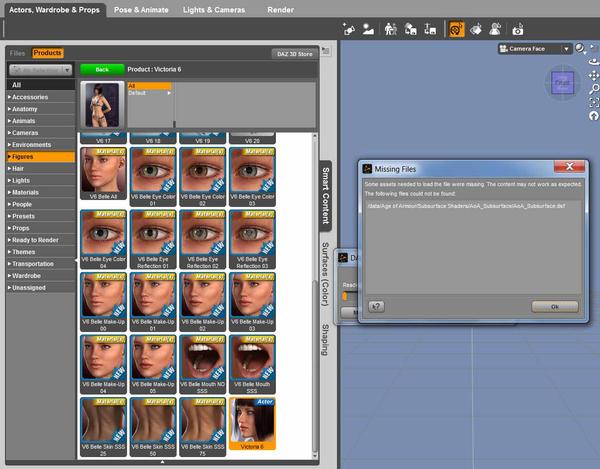600x469 pixels.
Task: Switch to the Pose & Animate tab
Action: 141,10
